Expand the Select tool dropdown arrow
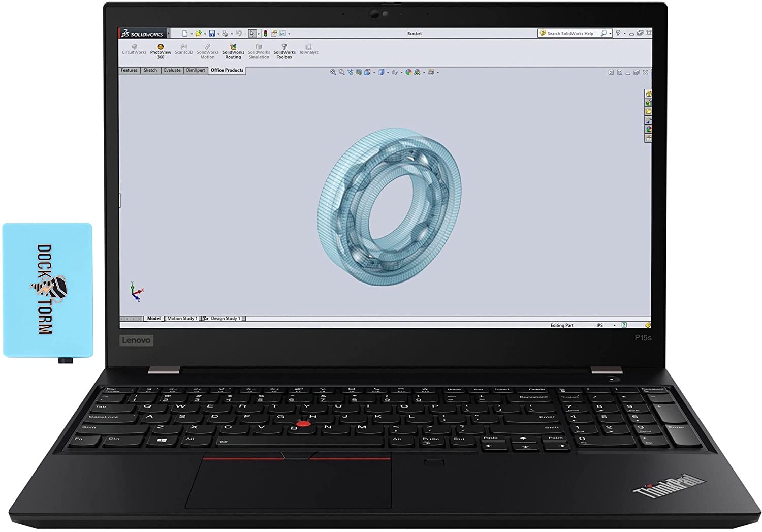 pyautogui.click(x=259, y=34)
